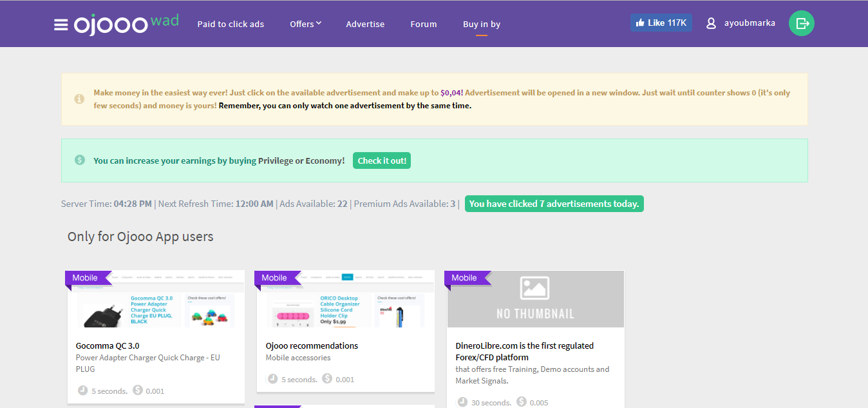Open the hamburger menu icon
868x408 pixels.
coord(61,24)
